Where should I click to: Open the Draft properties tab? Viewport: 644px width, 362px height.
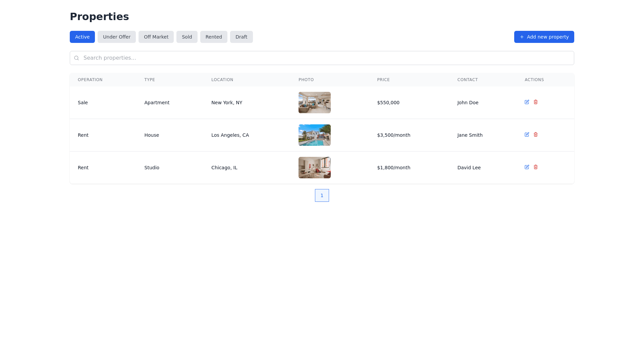(x=241, y=37)
